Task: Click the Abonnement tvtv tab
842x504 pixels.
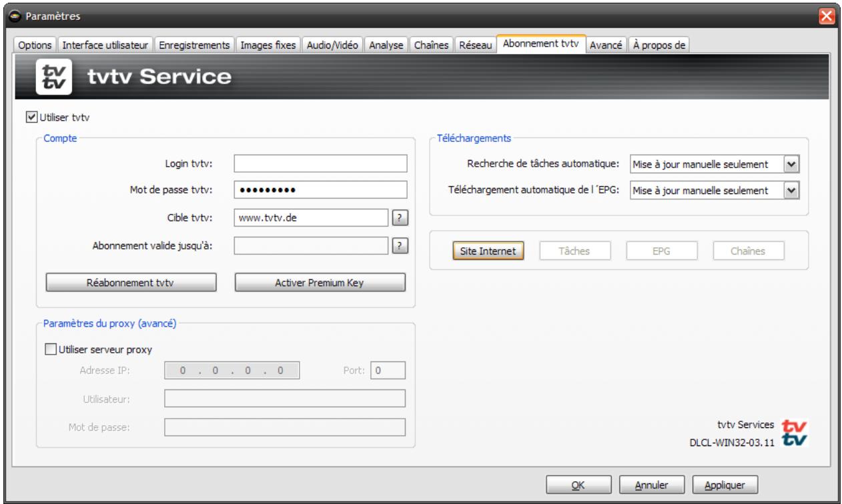Action: click(542, 43)
